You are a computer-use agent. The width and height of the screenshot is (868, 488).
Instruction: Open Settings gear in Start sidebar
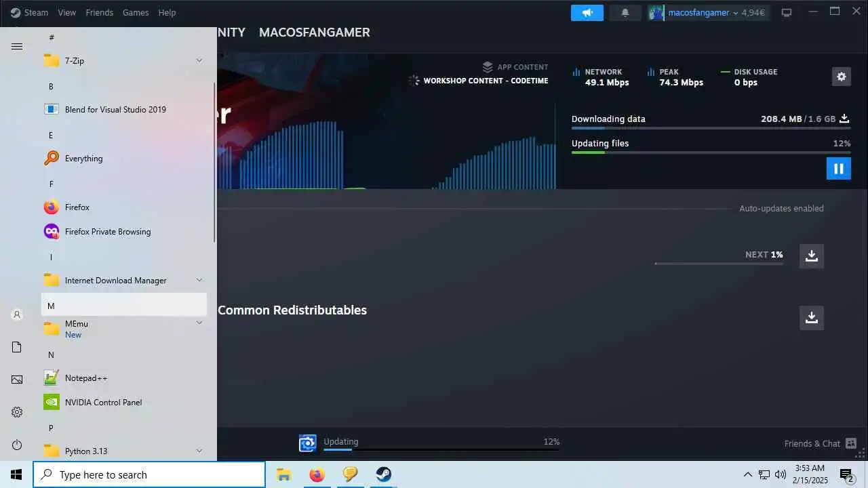click(x=17, y=412)
